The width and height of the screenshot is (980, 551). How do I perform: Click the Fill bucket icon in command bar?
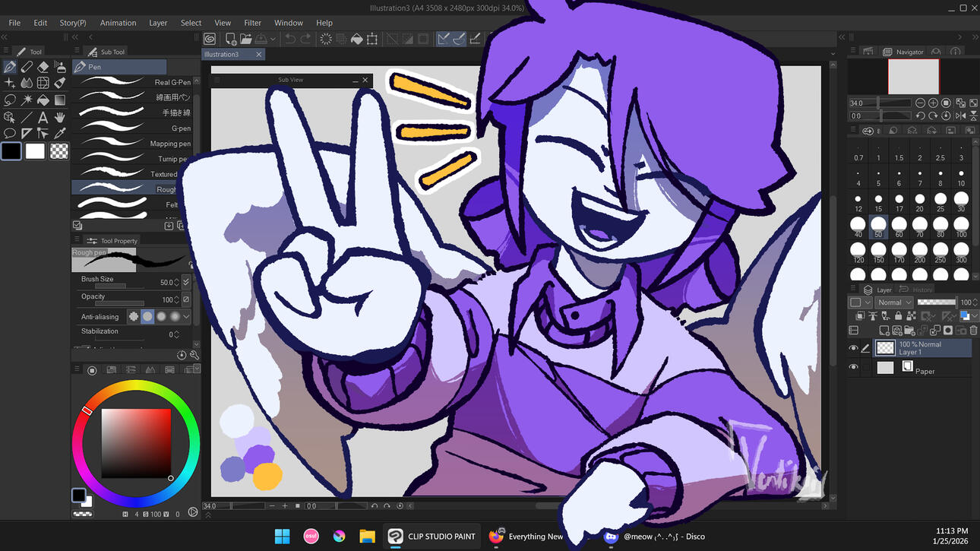point(356,39)
